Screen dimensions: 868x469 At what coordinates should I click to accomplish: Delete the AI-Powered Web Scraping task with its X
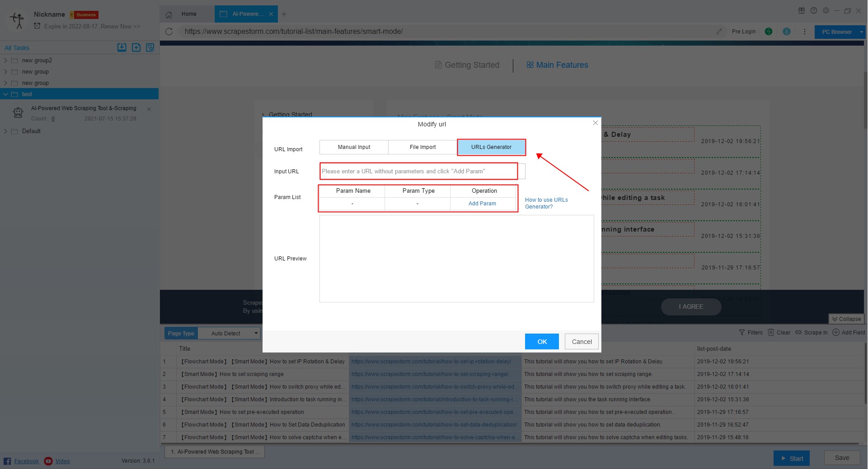[x=149, y=109]
